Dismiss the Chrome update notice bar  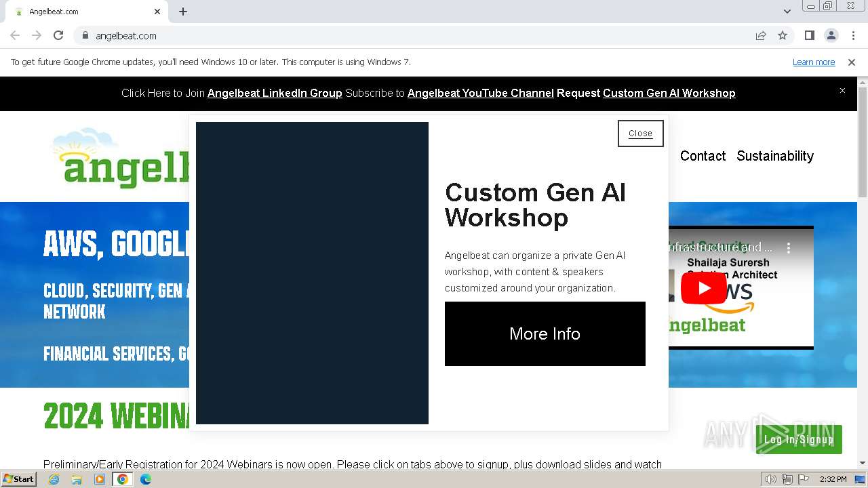click(x=852, y=62)
